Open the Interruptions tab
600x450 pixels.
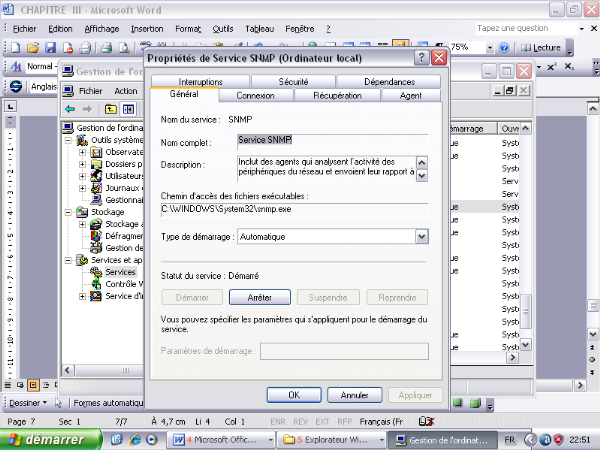[x=200, y=82]
